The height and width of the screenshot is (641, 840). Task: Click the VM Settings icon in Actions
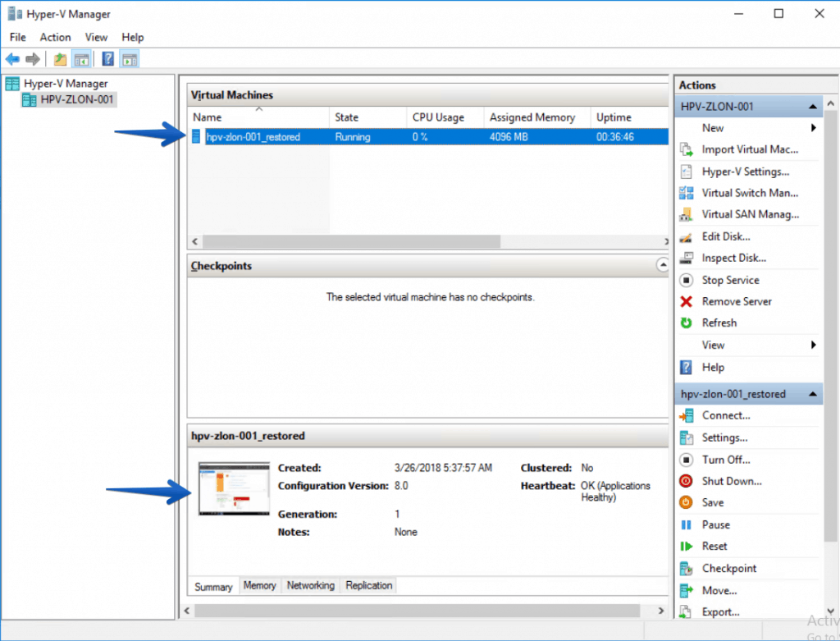click(687, 438)
